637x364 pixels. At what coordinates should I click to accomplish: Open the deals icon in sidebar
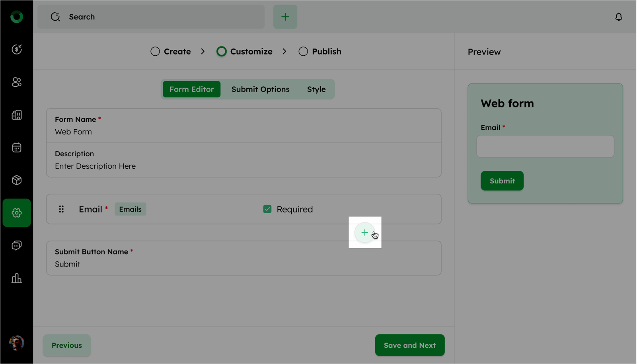(x=17, y=49)
